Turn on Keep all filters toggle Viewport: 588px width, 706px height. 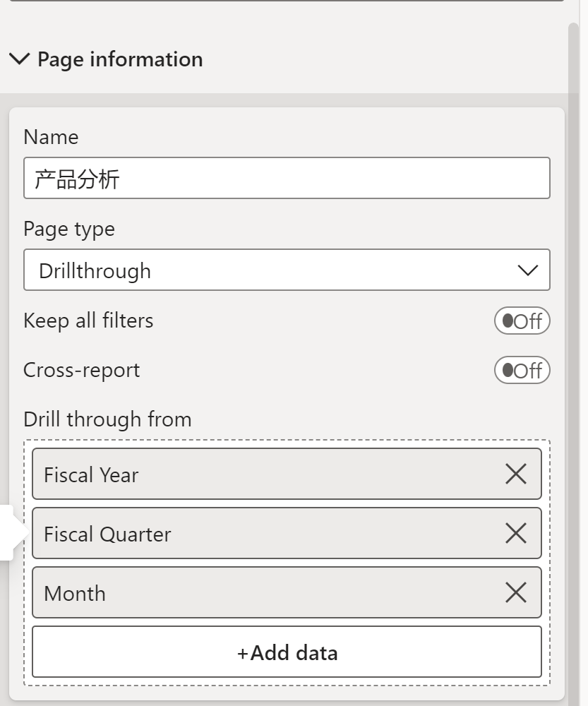pyautogui.click(x=522, y=321)
